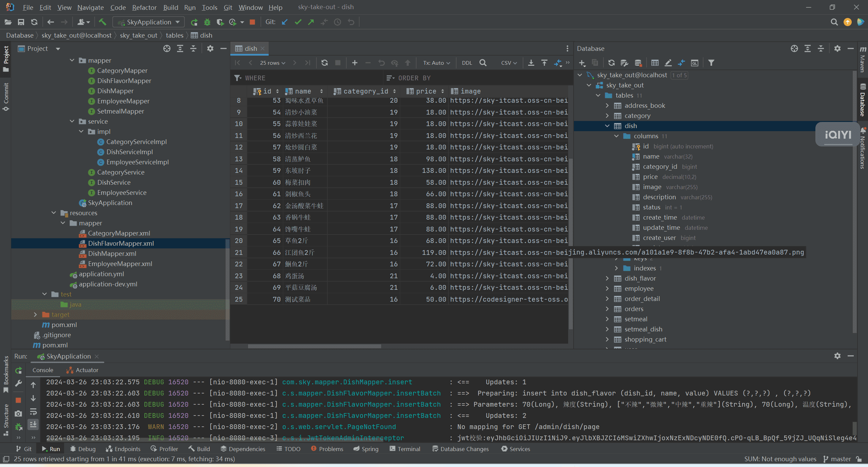Stop process in Run panel
This screenshot has width=868, height=467.
click(x=19, y=400)
